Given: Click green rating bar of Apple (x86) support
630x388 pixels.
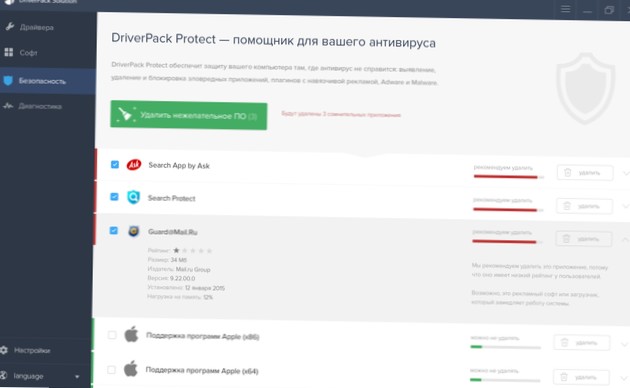Looking at the screenshot, I should point(505,347).
